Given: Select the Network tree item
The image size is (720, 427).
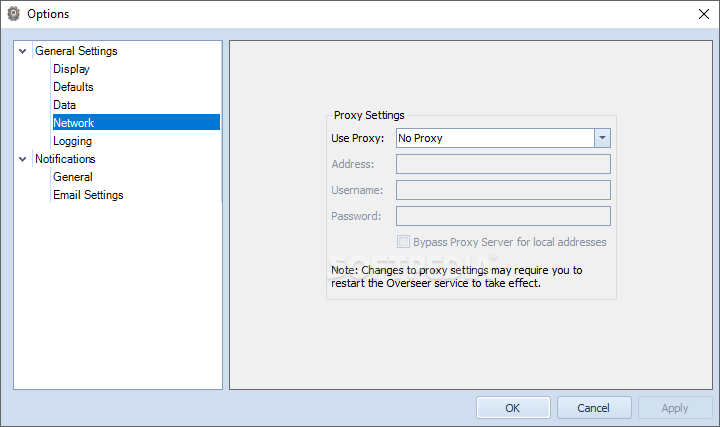Looking at the screenshot, I should coord(136,123).
